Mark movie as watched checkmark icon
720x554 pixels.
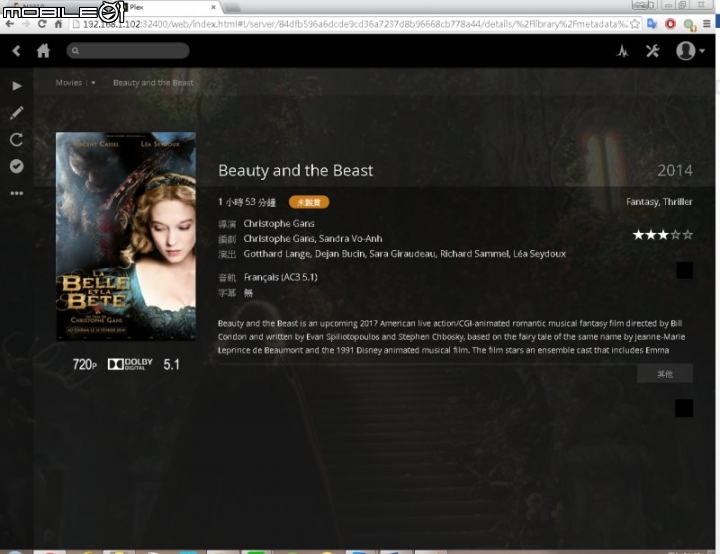point(17,166)
